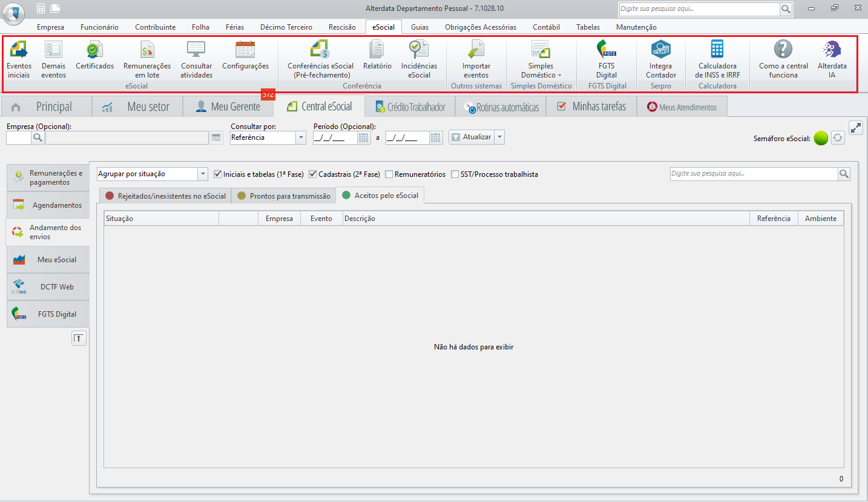Click the Atualizar button
868x502 pixels.
click(x=472, y=137)
